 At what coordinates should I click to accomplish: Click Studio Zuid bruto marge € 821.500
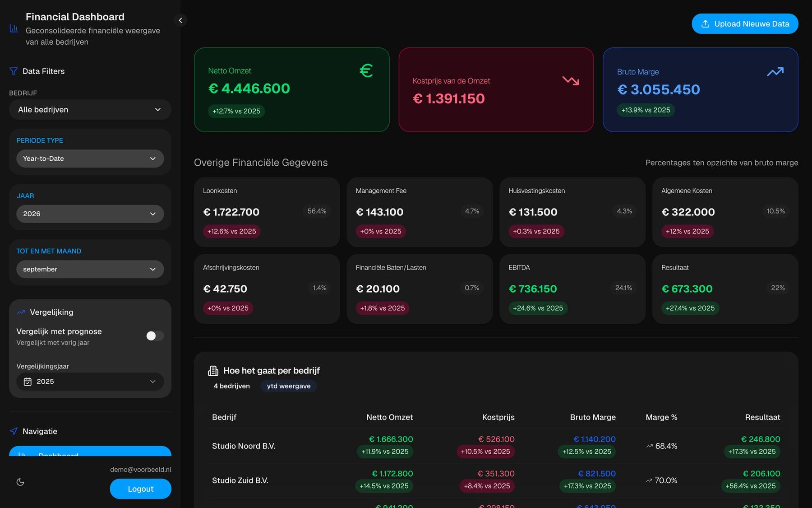pyautogui.click(x=597, y=474)
